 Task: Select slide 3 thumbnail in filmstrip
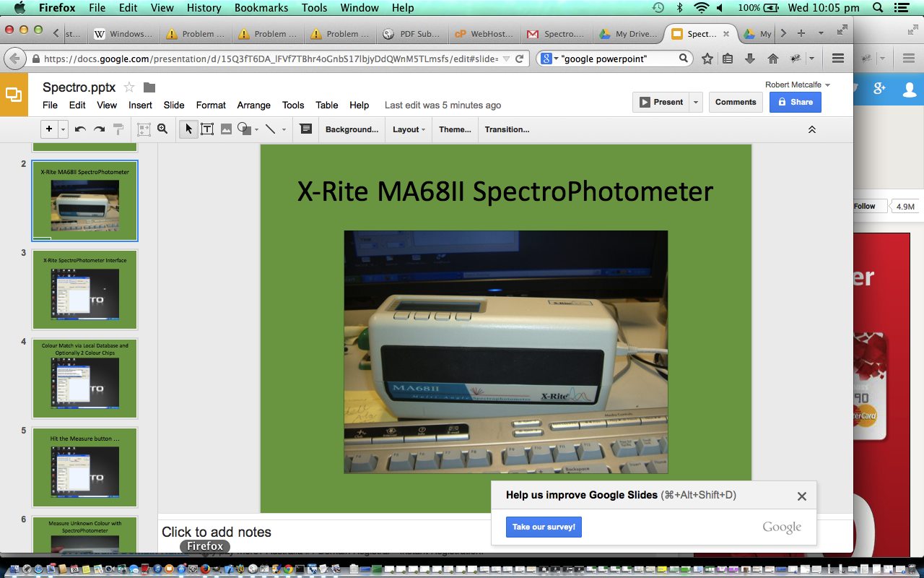[84, 290]
